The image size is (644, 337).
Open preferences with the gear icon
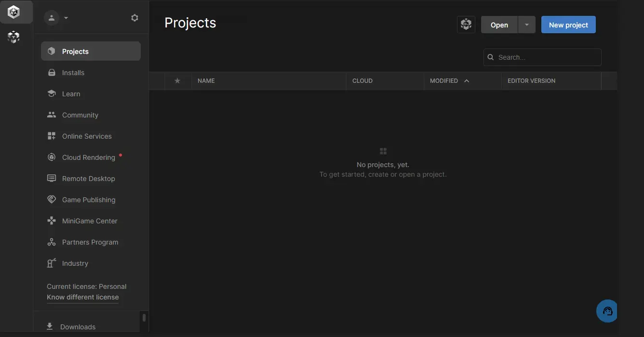134,18
